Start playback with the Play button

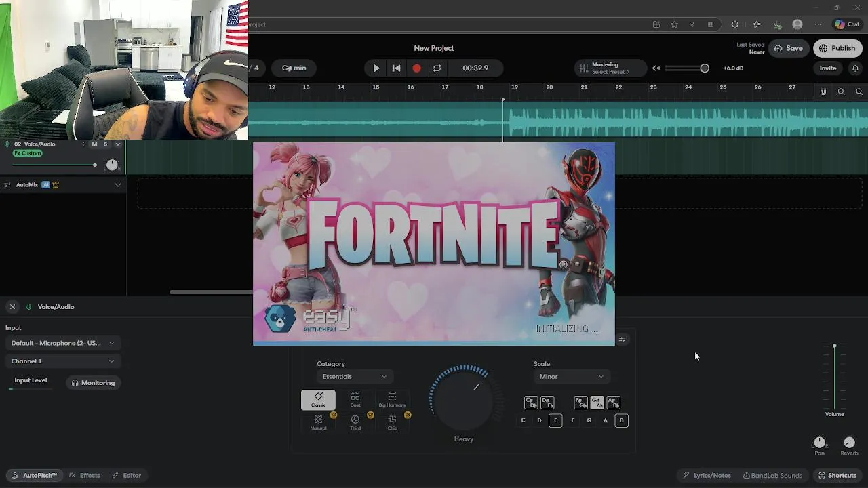[376, 68]
